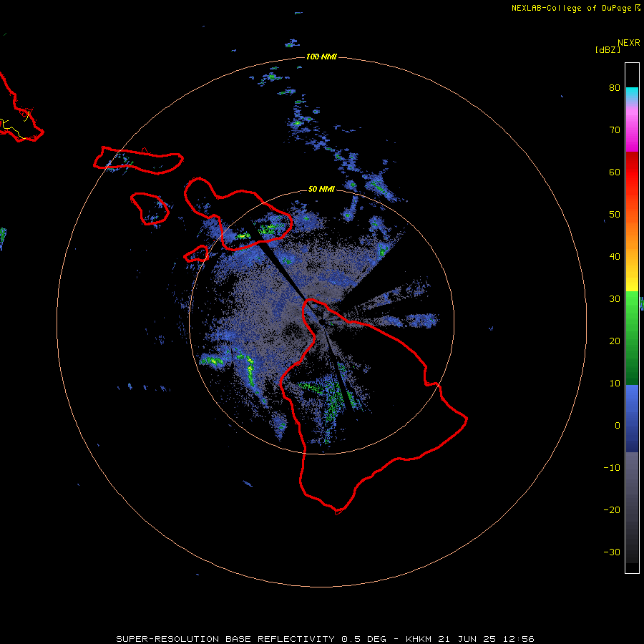
Task: Click the 50 NMI range ring label
Action: 321,190
